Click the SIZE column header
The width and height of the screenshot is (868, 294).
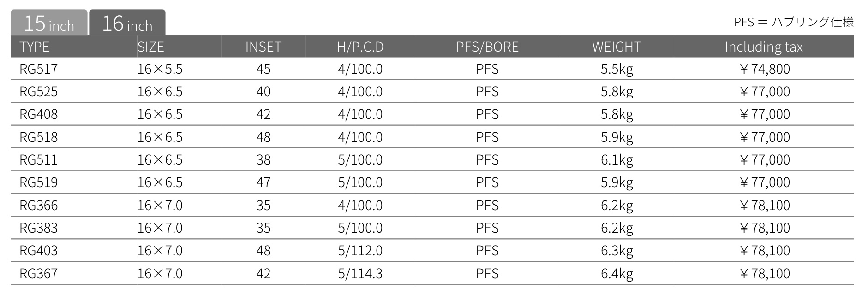(x=150, y=47)
